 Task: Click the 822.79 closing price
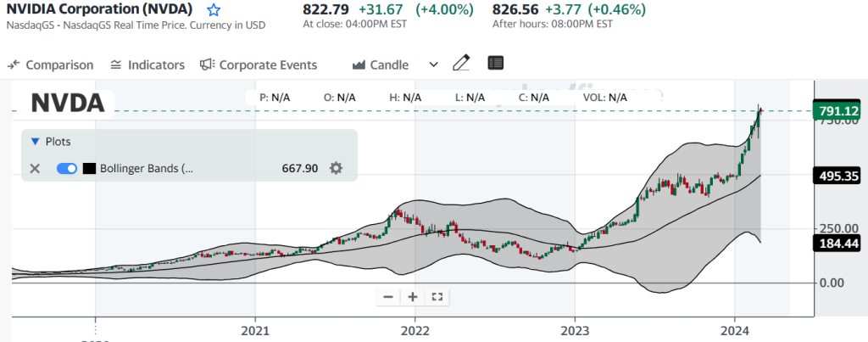point(326,9)
